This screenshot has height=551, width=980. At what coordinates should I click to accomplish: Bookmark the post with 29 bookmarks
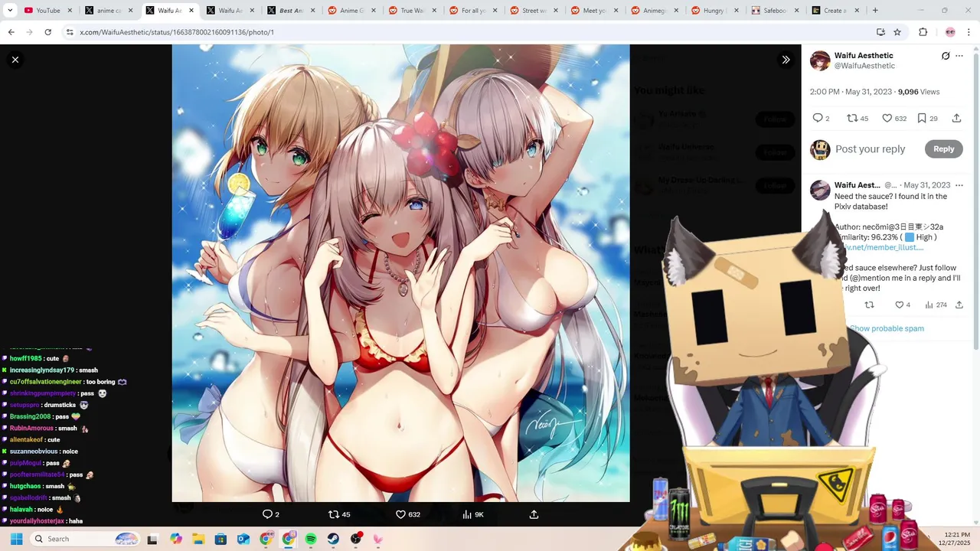click(x=922, y=118)
